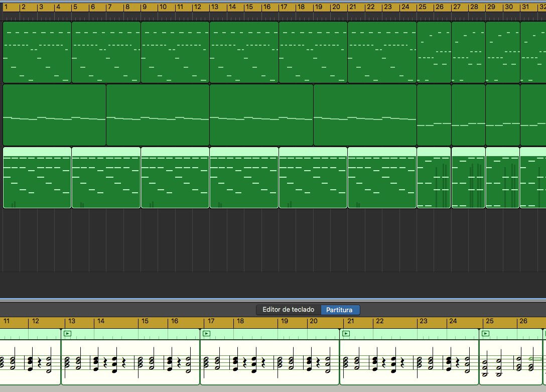Select highlighted third-track region at bar 13
Screen dimensions: 546x392
coord(244,178)
